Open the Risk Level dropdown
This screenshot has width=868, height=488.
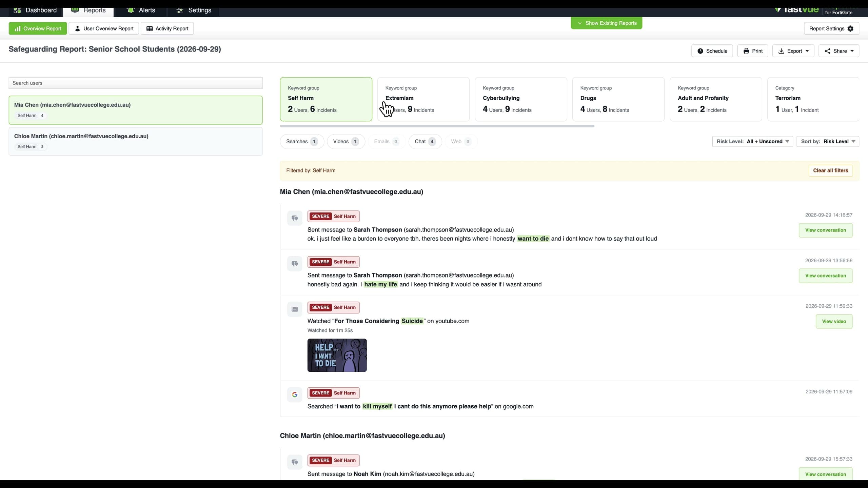pyautogui.click(x=752, y=142)
